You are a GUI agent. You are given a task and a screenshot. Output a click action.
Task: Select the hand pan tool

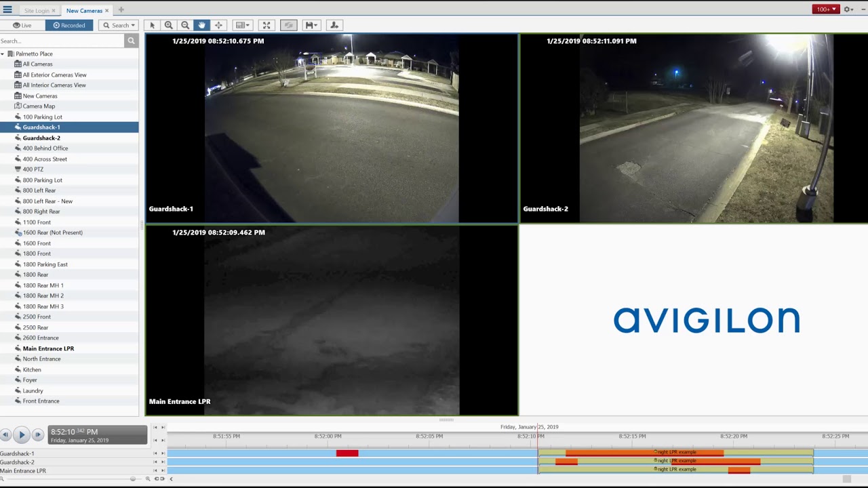(201, 25)
